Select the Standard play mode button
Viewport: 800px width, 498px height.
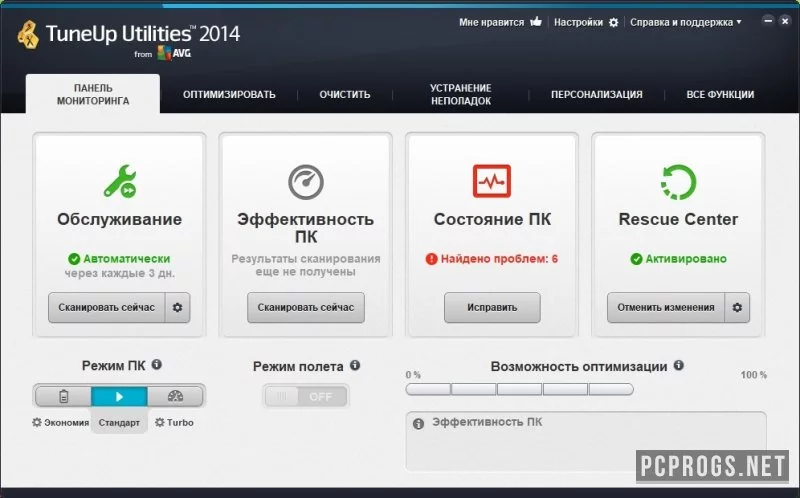tap(119, 396)
